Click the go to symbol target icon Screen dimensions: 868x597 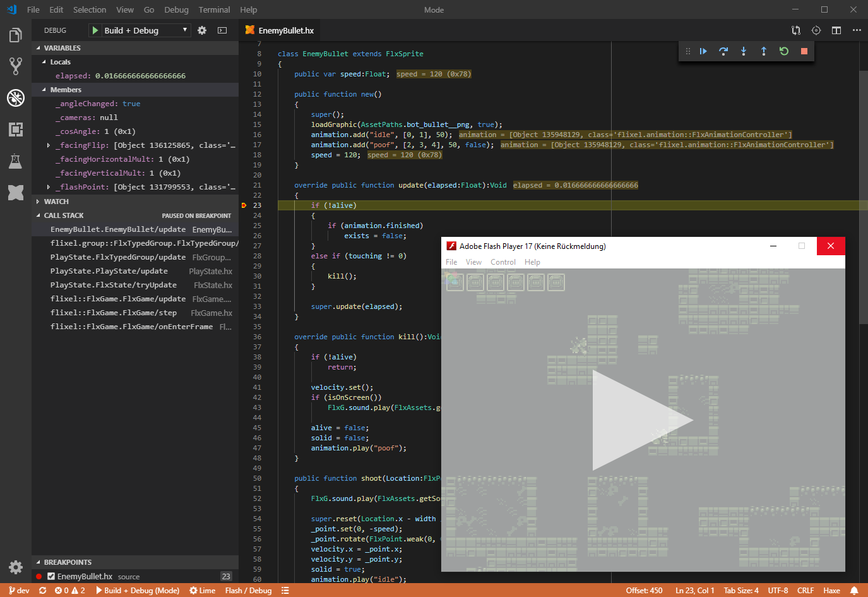coord(816,30)
